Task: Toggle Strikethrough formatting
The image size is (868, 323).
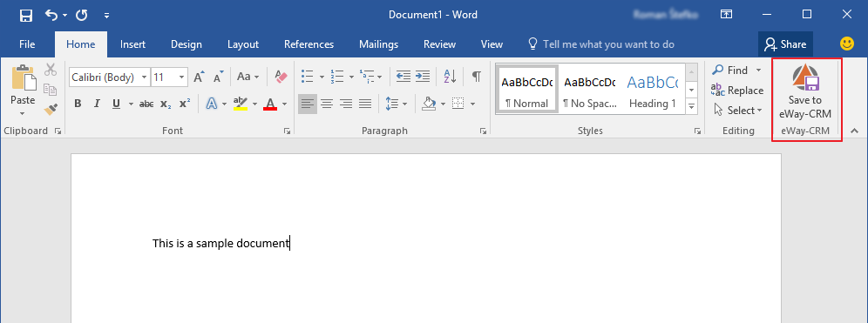Action: click(x=146, y=104)
